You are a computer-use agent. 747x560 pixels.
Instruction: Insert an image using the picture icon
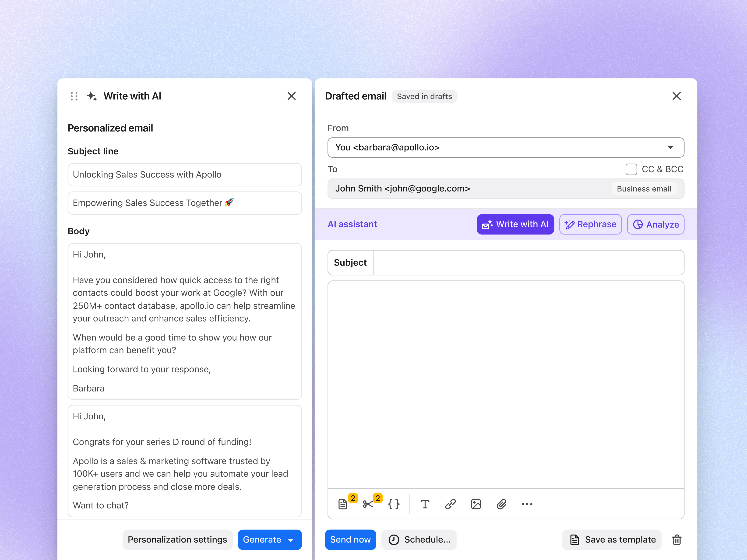pos(476,504)
